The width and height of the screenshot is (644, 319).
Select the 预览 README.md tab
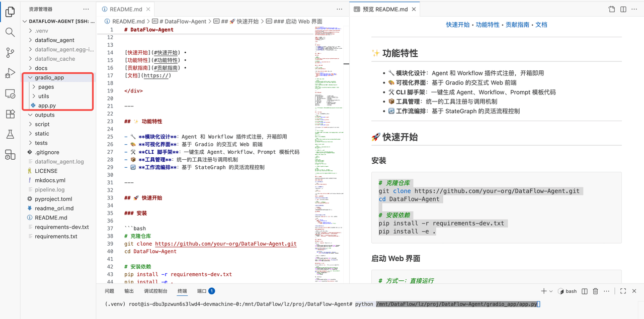click(384, 9)
